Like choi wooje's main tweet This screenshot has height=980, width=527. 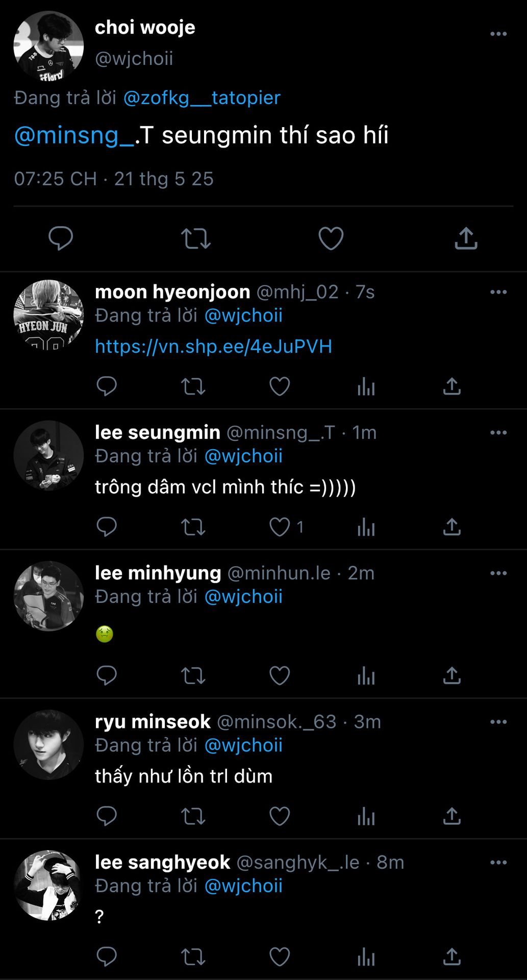tap(331, 238)
